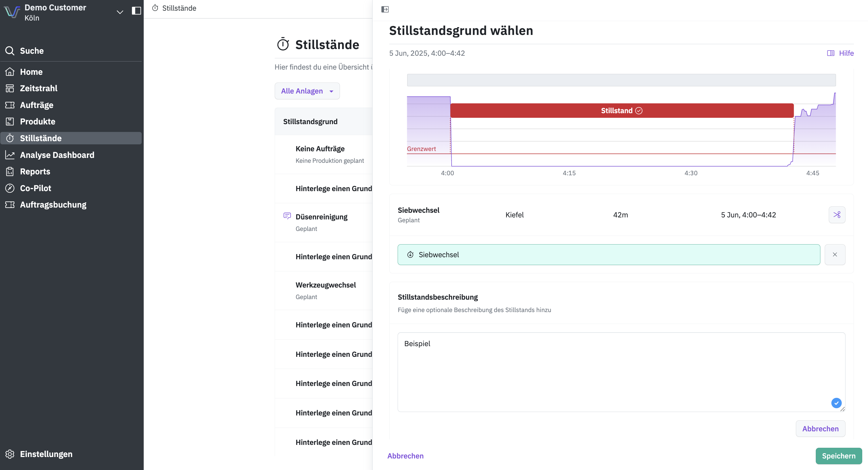Select the Siebwechsel reason field
Screen dimensions: 868x470
tap(609, 255)
